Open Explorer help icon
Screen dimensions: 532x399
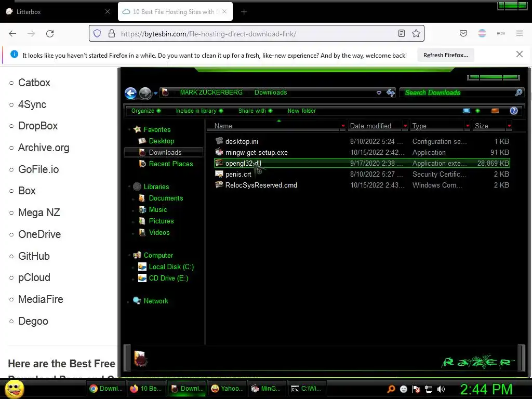coord(514,111)
